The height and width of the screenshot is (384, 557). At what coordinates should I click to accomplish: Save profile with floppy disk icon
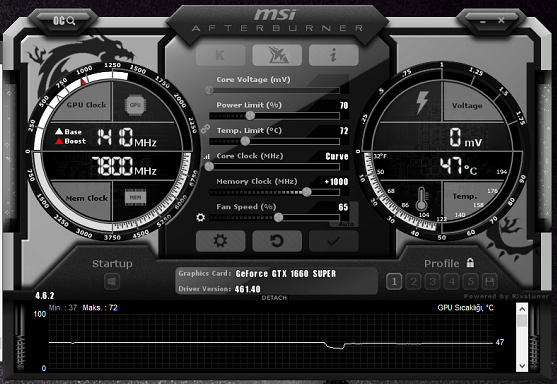click(490, 282)
